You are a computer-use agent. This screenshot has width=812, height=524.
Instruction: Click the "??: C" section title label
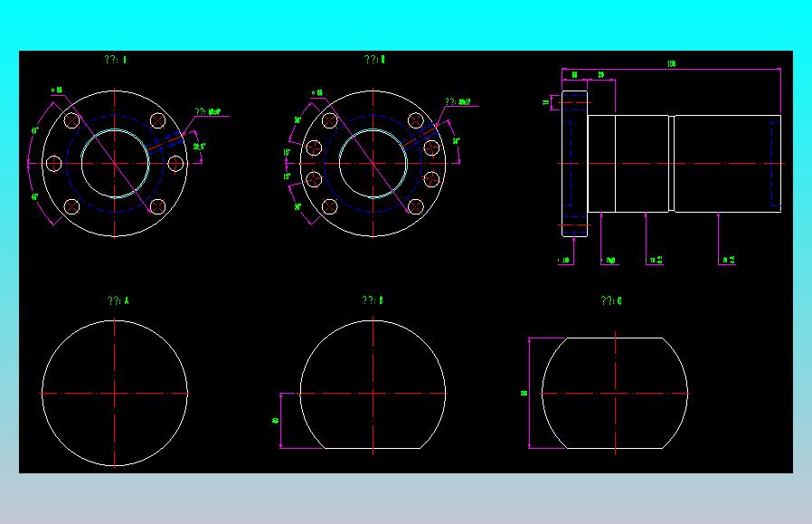[611, 300]
